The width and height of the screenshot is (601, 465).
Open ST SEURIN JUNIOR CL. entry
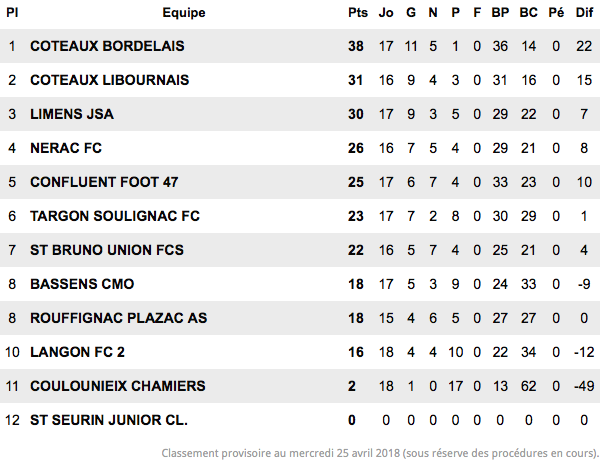coord(109,420)
